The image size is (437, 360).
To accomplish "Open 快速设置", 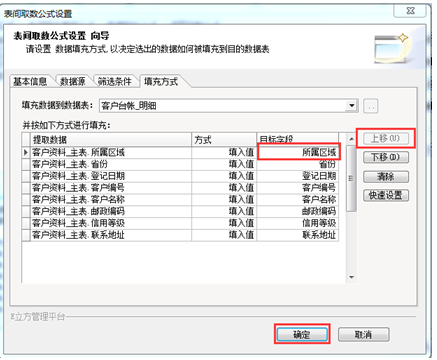I will coord(386,195).
